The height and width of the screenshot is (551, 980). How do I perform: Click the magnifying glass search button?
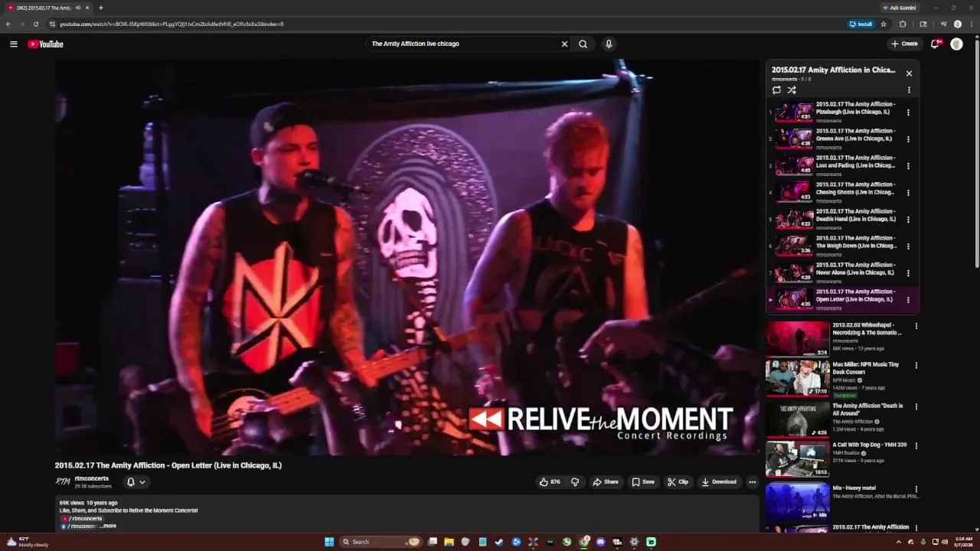click(583, 44)
